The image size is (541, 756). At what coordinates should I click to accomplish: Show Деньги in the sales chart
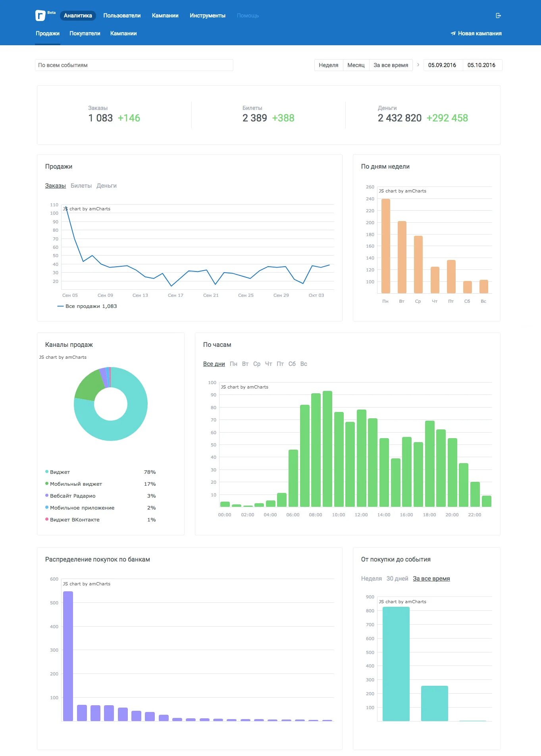pyautogui.click(x=107, y=186)
